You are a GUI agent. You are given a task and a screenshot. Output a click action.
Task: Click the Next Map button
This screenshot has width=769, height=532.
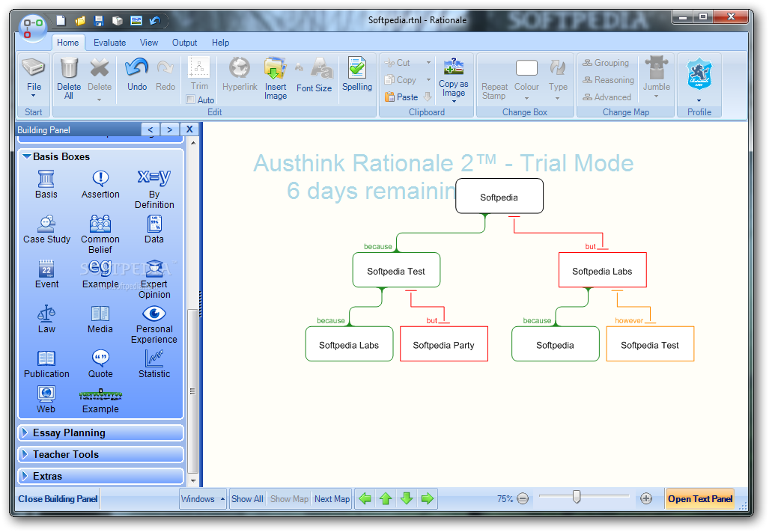(332, 498)
